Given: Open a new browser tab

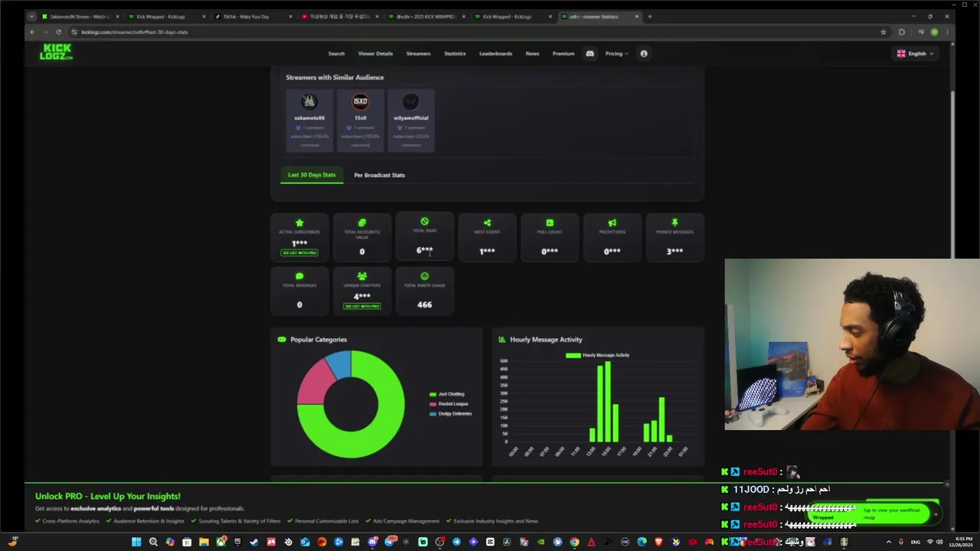Looking at the screenshot, I should pos(649,16).
